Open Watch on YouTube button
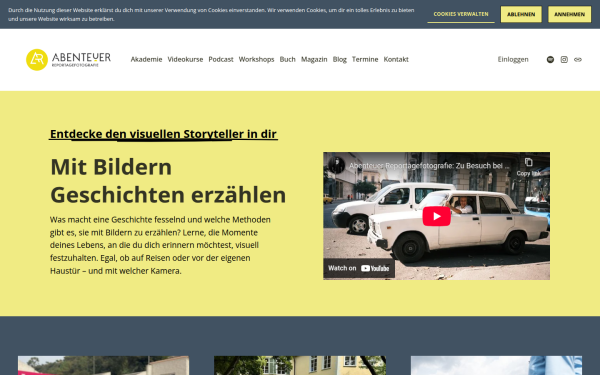600x375 pixels. coord(359,268)
